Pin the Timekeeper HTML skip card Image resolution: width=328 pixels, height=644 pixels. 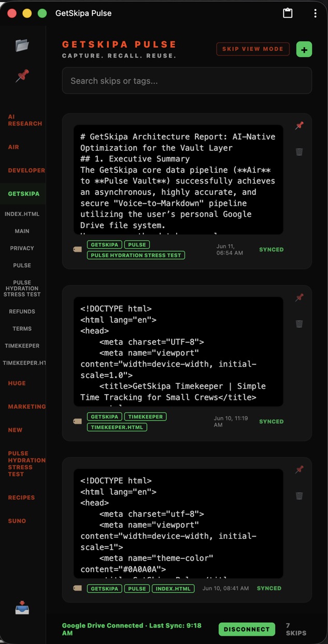pos(299,298)
